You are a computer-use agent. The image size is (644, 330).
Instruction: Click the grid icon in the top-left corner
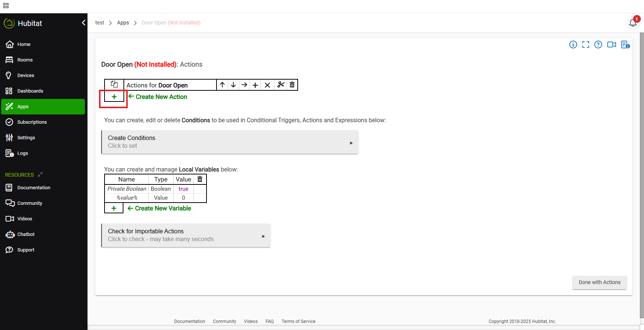(x=6, y=6)
